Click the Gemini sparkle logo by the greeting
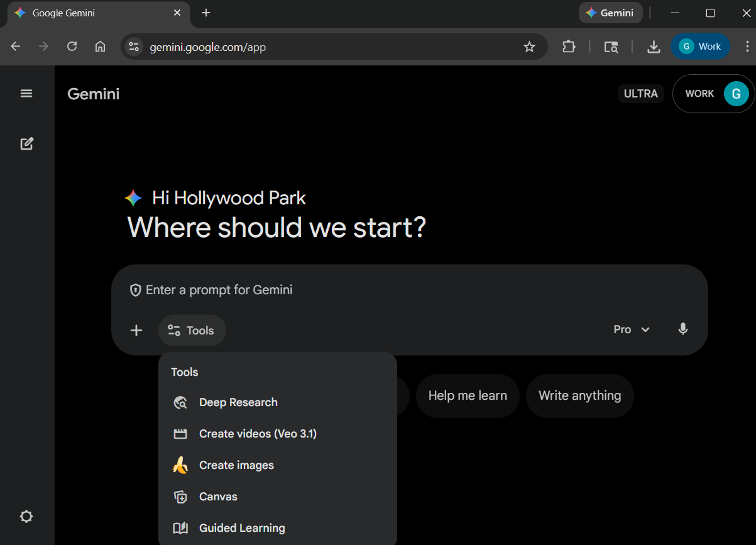The height and width of the screenshot is (545, 756). pos(133,199)
